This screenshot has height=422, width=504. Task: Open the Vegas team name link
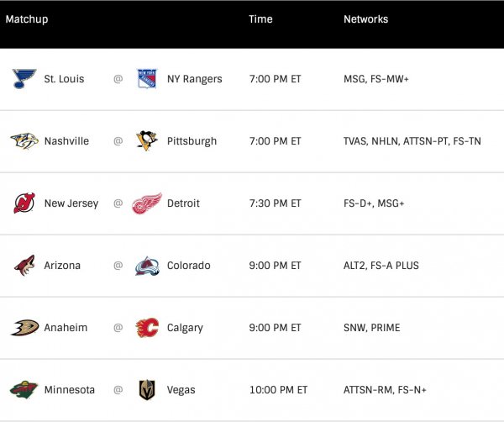click(181, 390)
